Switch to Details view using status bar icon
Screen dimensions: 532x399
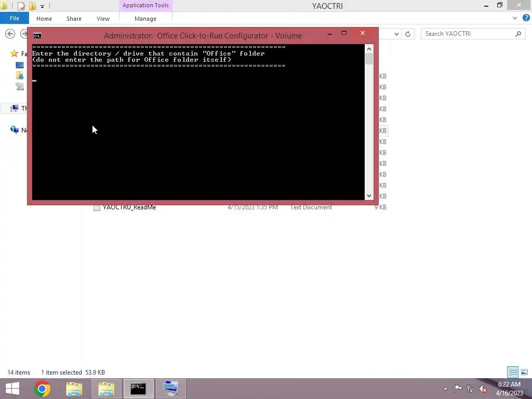[513, 372]
